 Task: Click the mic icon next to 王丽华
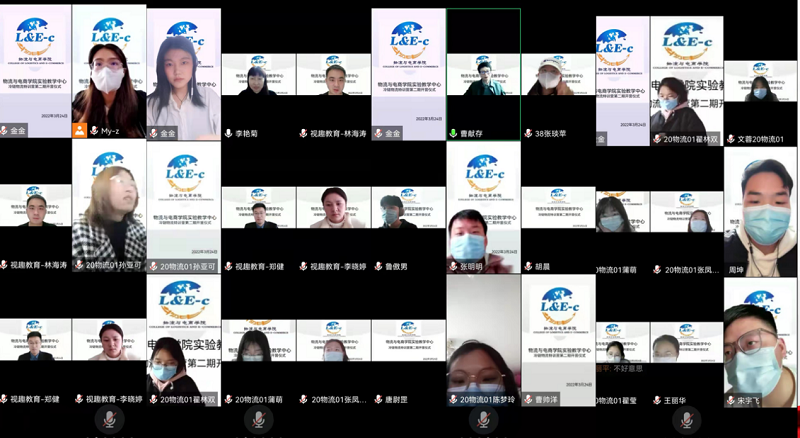click(x=655, y=400)
